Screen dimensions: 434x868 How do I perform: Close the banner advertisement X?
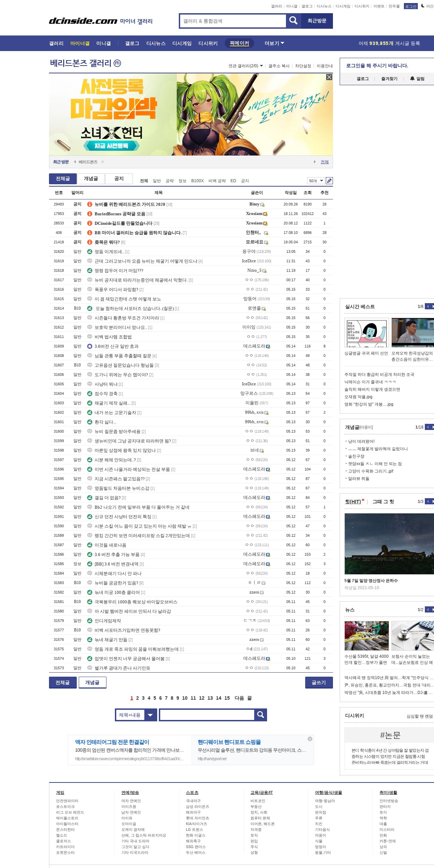coord(329,77)
